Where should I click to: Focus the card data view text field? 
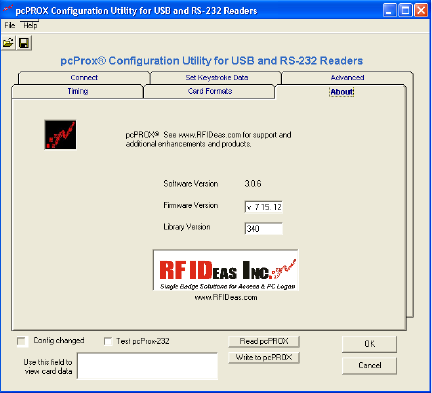point(147,366)
